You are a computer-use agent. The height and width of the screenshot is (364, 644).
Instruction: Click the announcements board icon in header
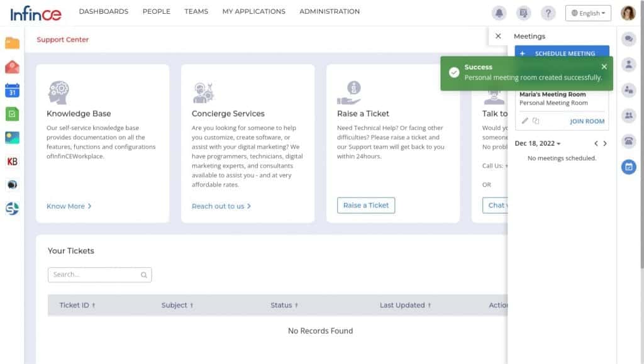tap(523, 13)
